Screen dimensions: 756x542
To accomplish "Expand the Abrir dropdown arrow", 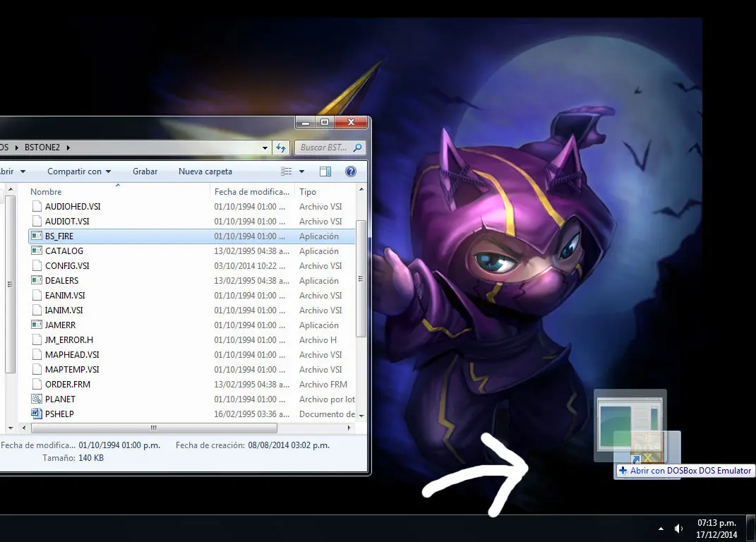I will (x=23, y=171).
